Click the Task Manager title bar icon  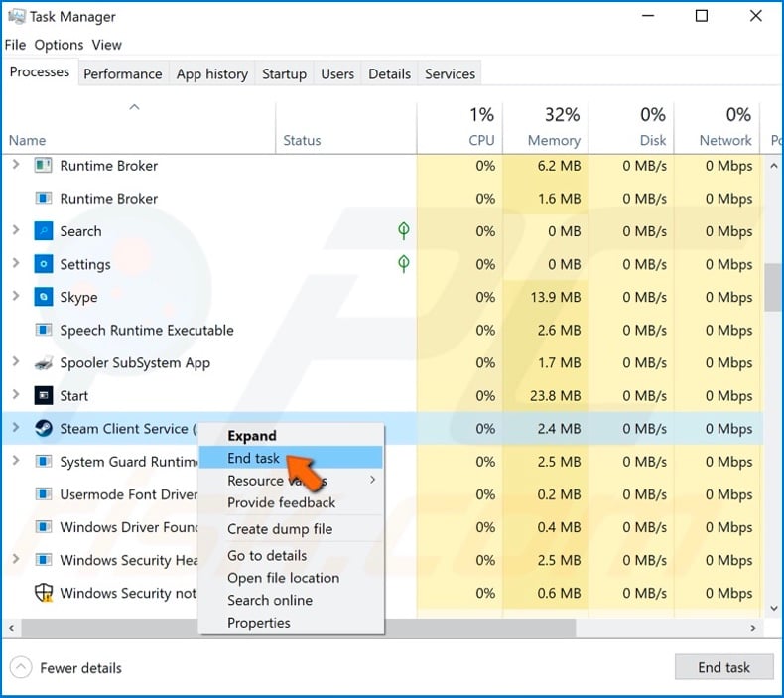[17, 17]
